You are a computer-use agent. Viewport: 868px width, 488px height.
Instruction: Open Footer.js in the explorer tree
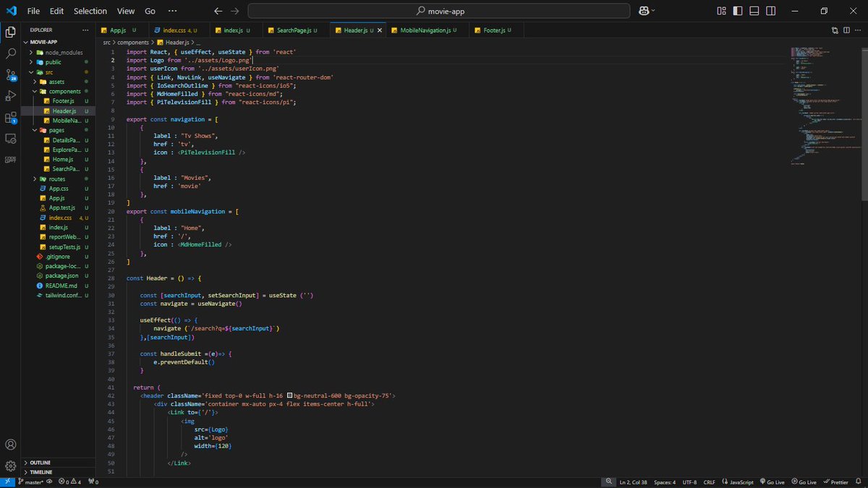pyautogui.click(x=58, y=101)
